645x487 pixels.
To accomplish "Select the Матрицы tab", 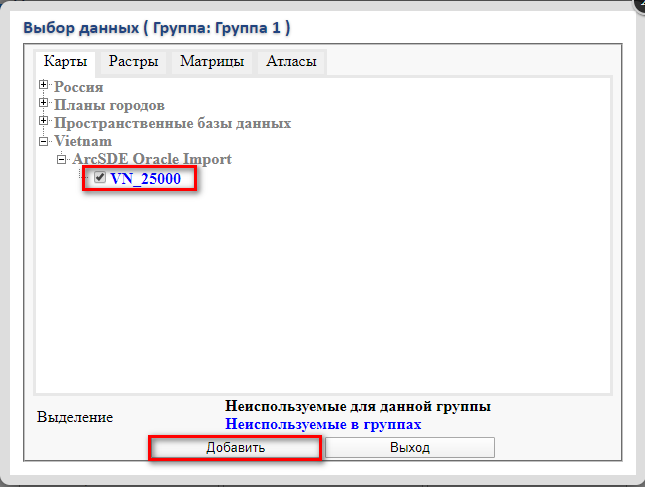I will pos(212,62).
